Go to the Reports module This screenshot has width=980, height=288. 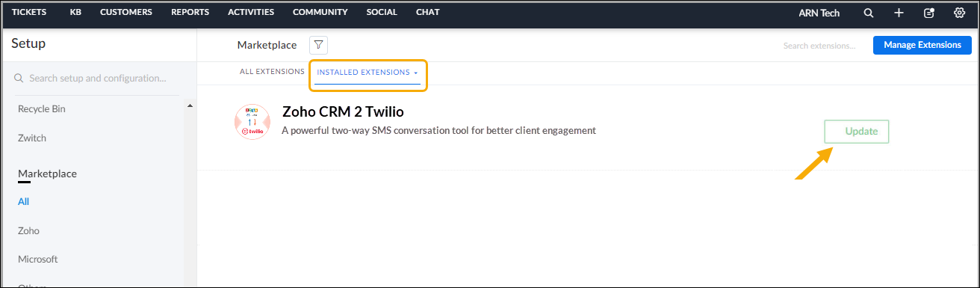tap(190, 12)
